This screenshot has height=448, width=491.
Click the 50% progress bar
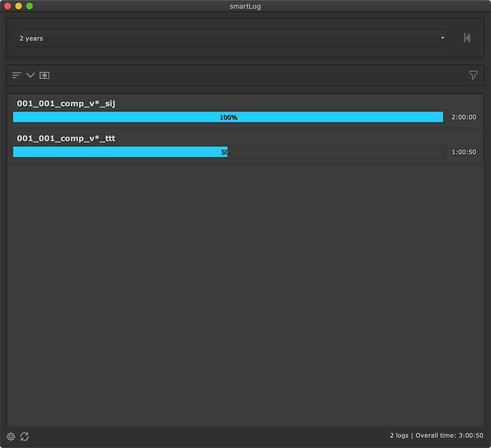[228, 152]
